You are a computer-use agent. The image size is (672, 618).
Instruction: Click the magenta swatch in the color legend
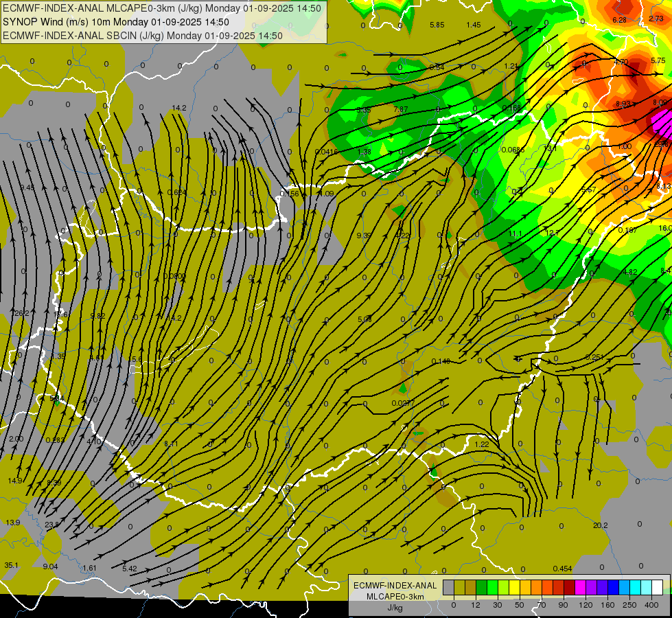coord(580,587)
